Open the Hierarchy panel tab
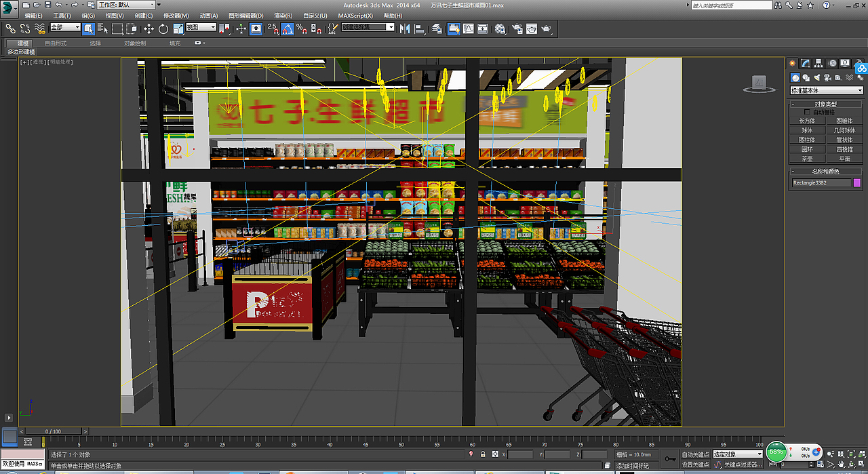This screenshot has height=474, width=868. click(x=818, y=63)
